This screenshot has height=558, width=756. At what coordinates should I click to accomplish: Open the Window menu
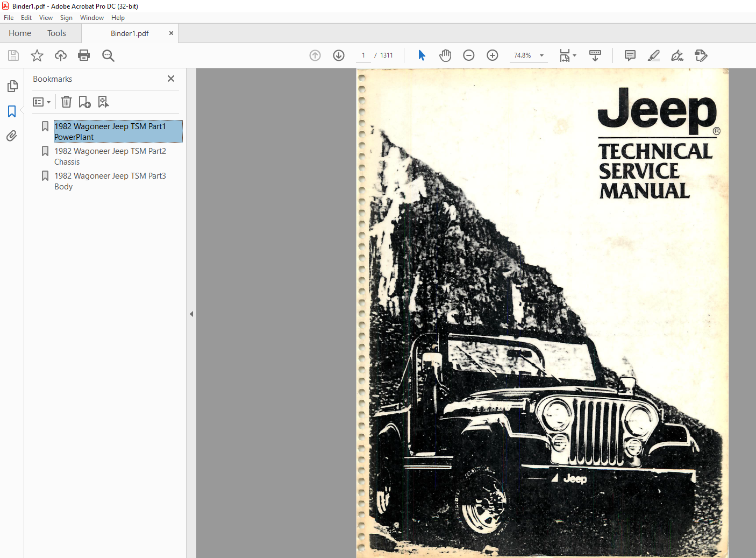pyautogui.click(x=92, y=18)
